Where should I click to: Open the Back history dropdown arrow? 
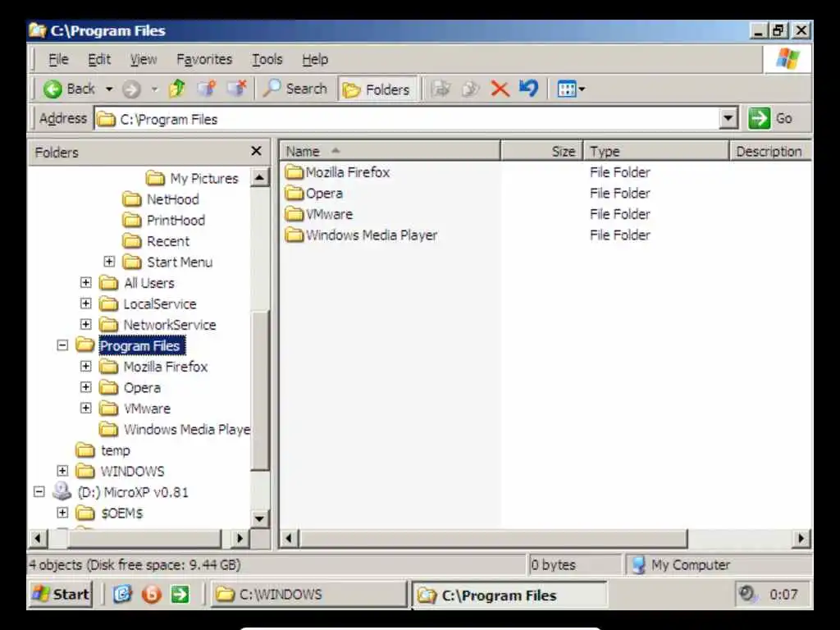tap(109, 89)
